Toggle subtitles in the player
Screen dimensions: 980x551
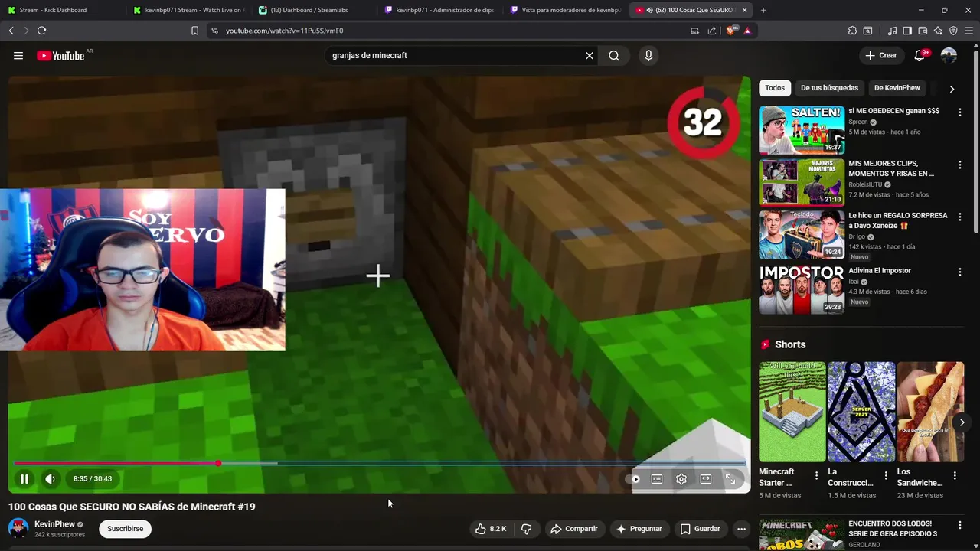[x=657, y=479]
